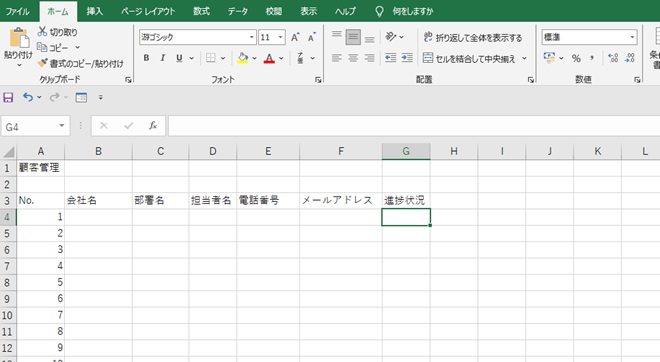This screenshot has width=660, height=362.
Task: Click the form icon in quick access toolbar
Action: coord(81,97)
